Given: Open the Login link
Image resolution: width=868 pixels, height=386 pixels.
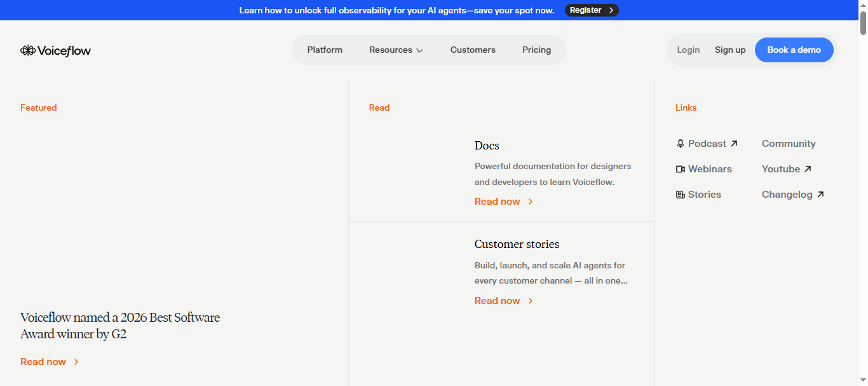Looking at the screenshot, I should 688,50.
